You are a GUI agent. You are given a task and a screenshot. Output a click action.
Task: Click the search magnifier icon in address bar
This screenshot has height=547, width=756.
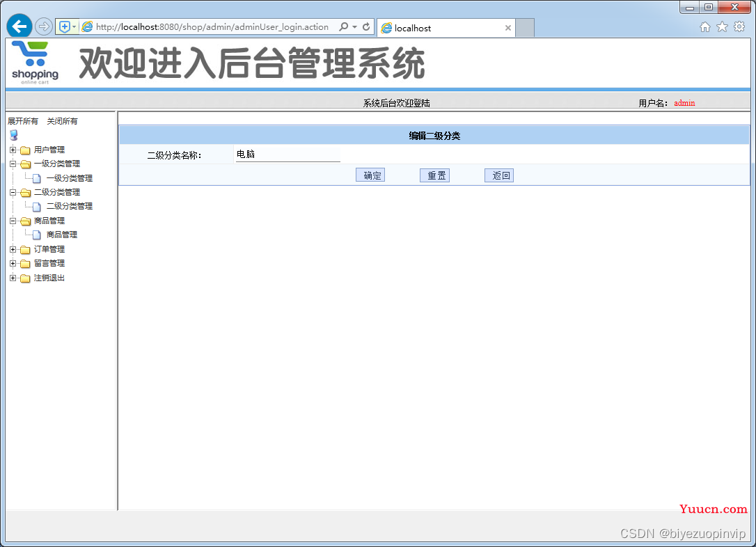(x=343, y=26)
